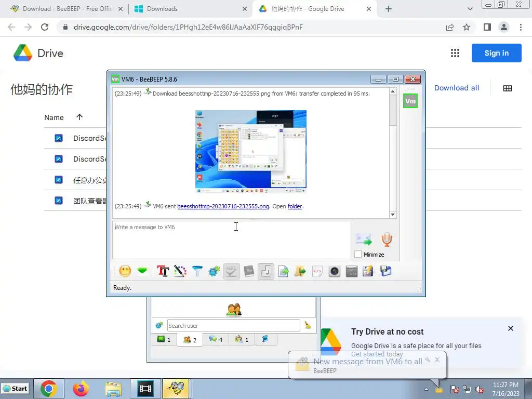This screenshot has width=532, height=399.
Task: Click the message input field
Action: [x=232, y=240]
